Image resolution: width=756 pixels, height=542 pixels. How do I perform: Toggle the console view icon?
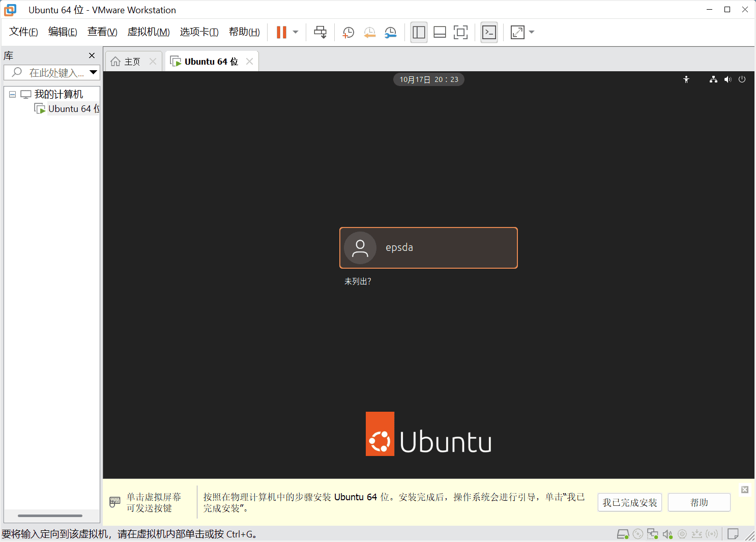click(x=489, y=33)
